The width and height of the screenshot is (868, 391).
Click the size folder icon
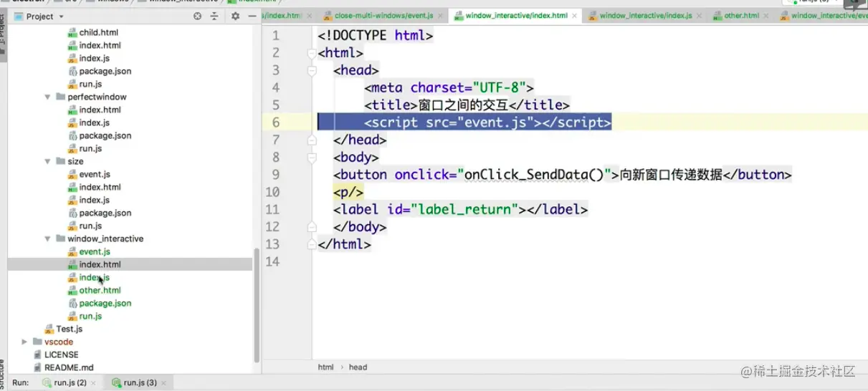[60, 161]
